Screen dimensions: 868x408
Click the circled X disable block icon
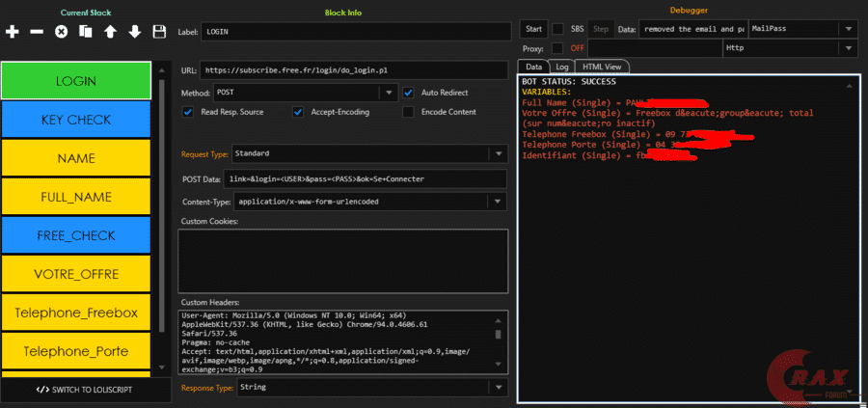click(61, 32)
